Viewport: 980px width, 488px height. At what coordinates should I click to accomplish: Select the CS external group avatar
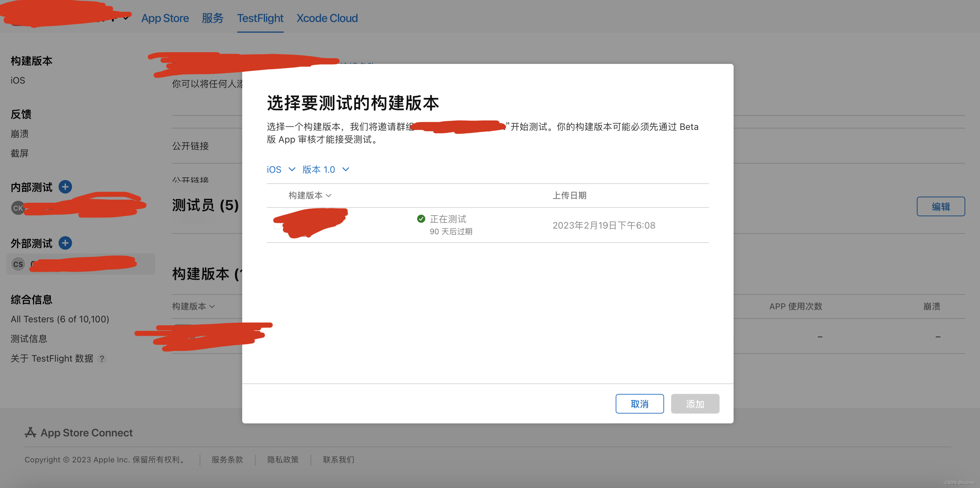(18, 264)
